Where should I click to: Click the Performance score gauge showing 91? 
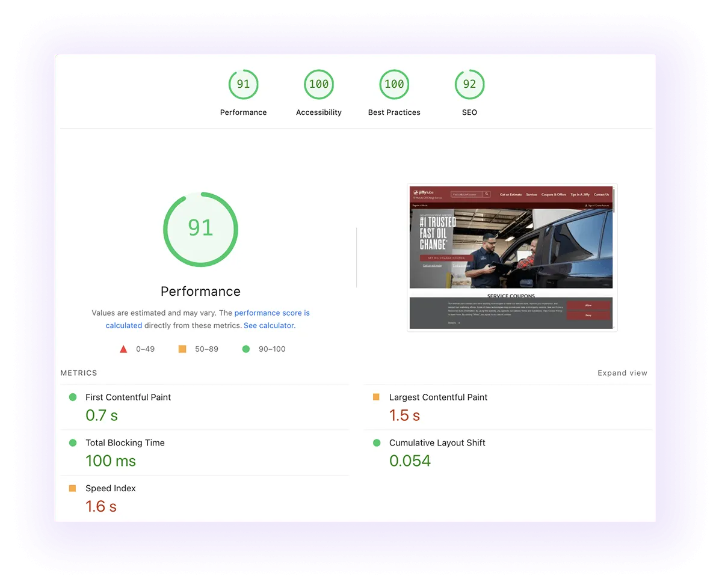(x=243, y=84)
